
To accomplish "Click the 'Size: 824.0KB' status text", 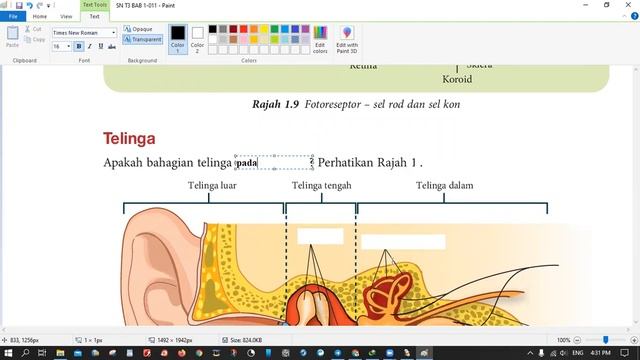I will (x=246, y=340).
